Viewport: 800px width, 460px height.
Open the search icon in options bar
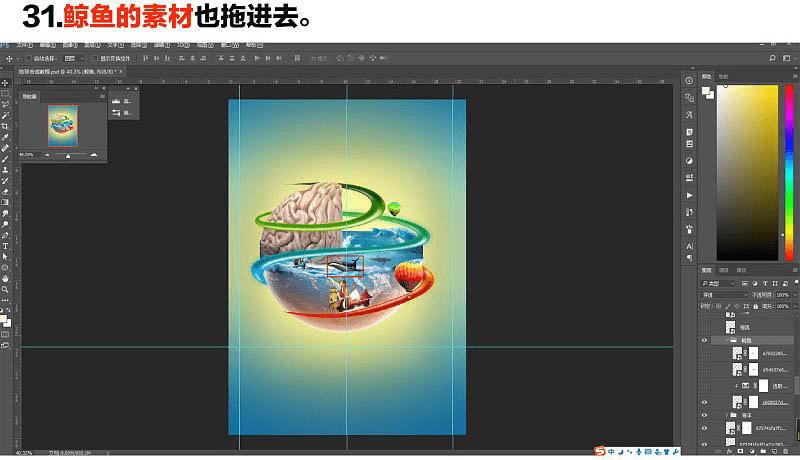tap(772, 58)
